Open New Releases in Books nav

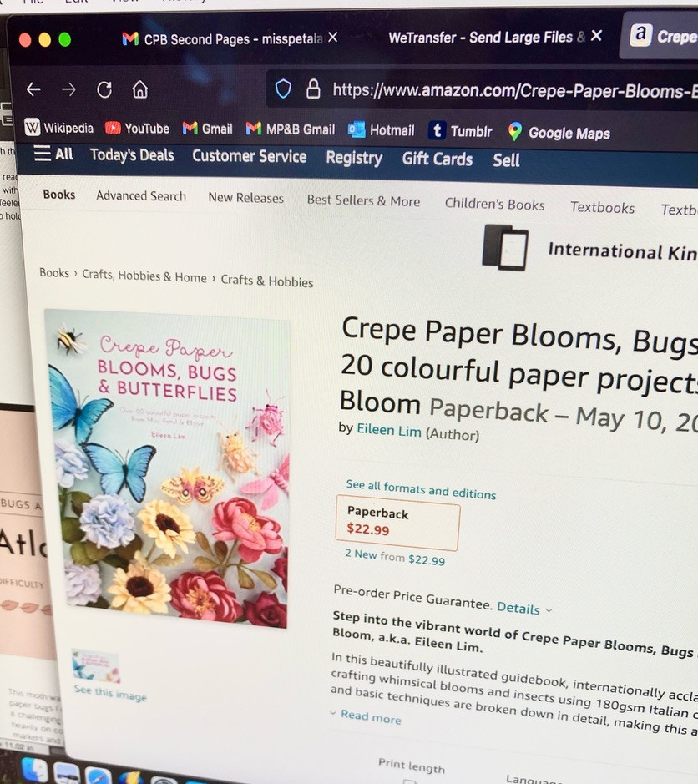point(246,198)
